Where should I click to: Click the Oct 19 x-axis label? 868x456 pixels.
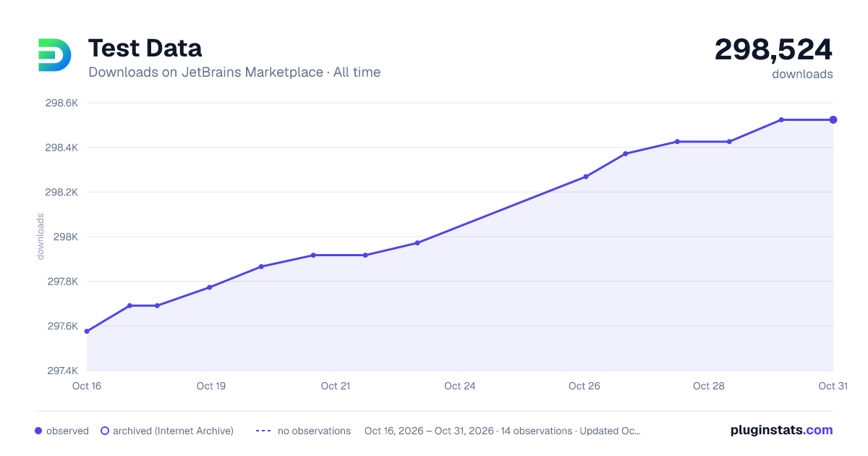tap(211, 386)
